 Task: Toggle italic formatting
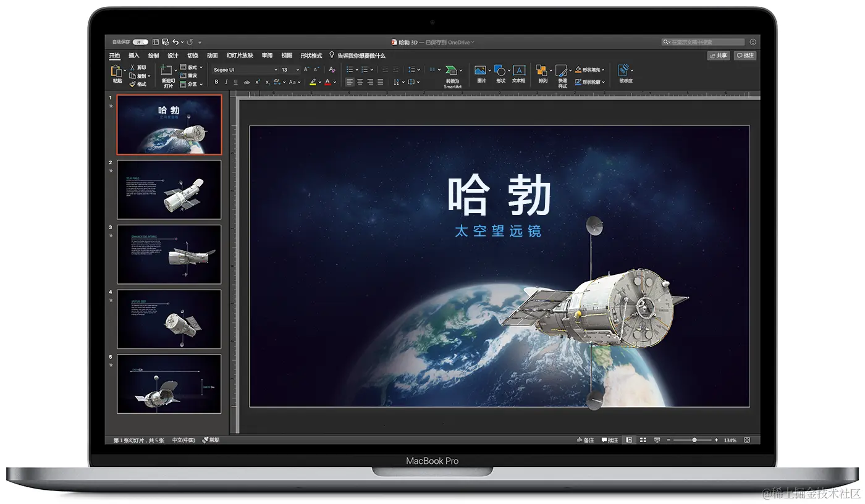226,82
